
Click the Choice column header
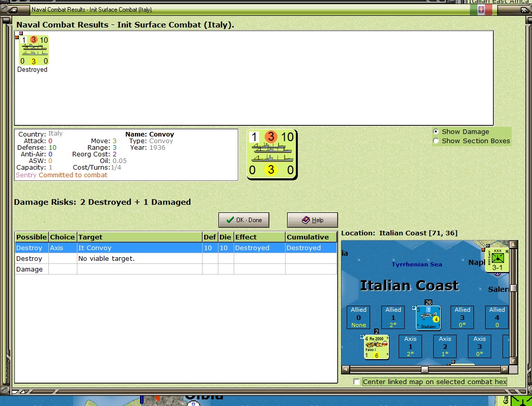63,237
